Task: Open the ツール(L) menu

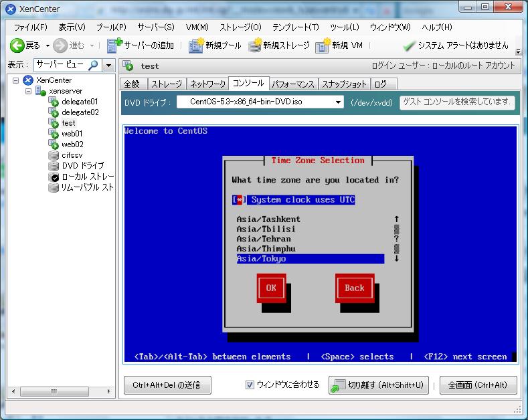Action: click(345, 27)
